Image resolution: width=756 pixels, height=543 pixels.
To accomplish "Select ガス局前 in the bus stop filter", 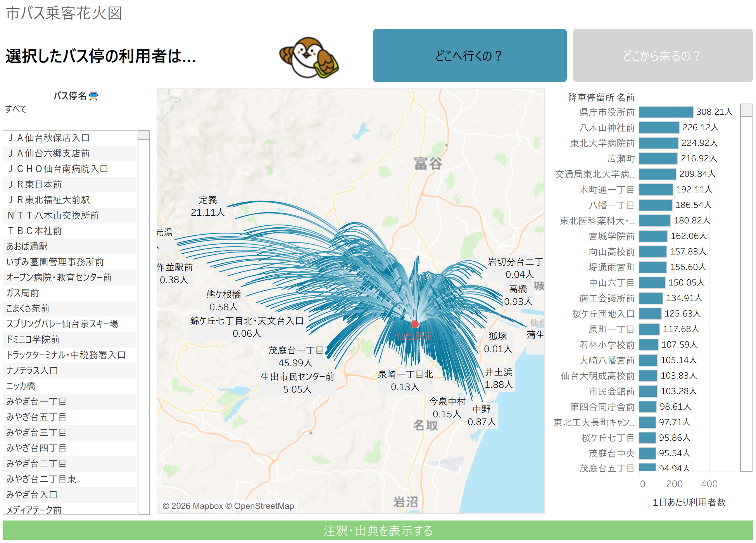I will 22,293.
